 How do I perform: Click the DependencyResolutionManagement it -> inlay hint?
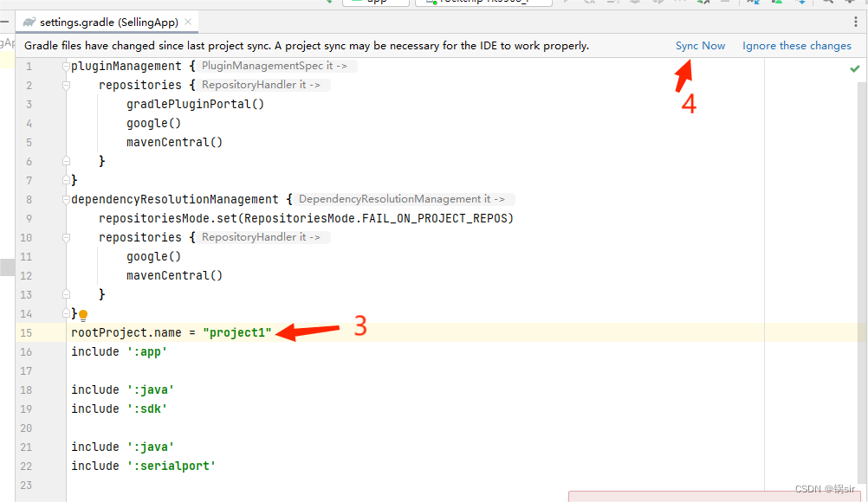pos(402,199)
